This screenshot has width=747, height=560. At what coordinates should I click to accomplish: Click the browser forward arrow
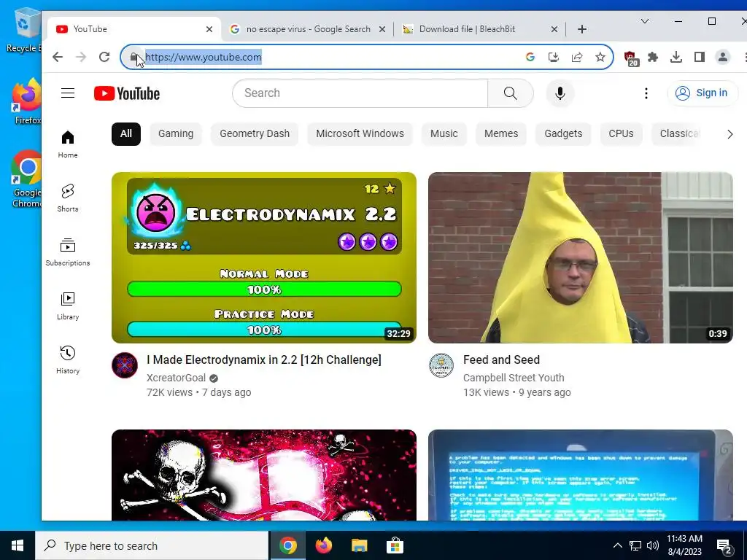pyautogui.click(x=81, y=57)
